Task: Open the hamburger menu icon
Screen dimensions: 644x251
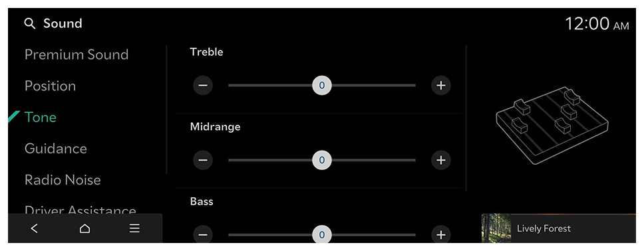Action: (134, 228)
